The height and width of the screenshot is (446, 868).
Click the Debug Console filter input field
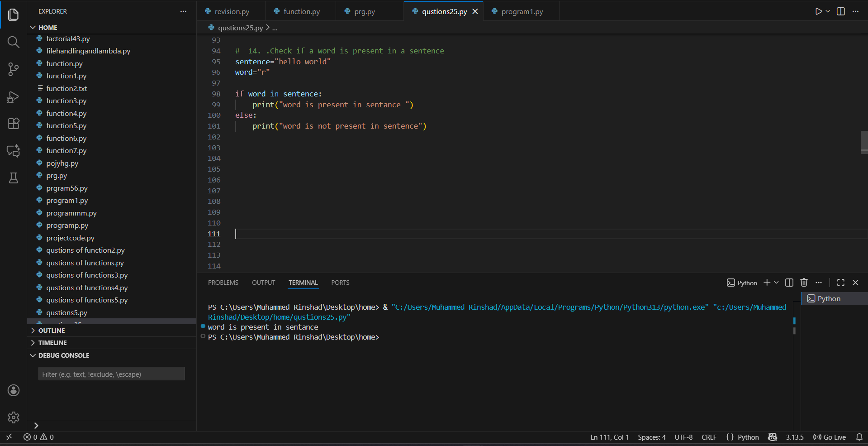tap(111, 374)
